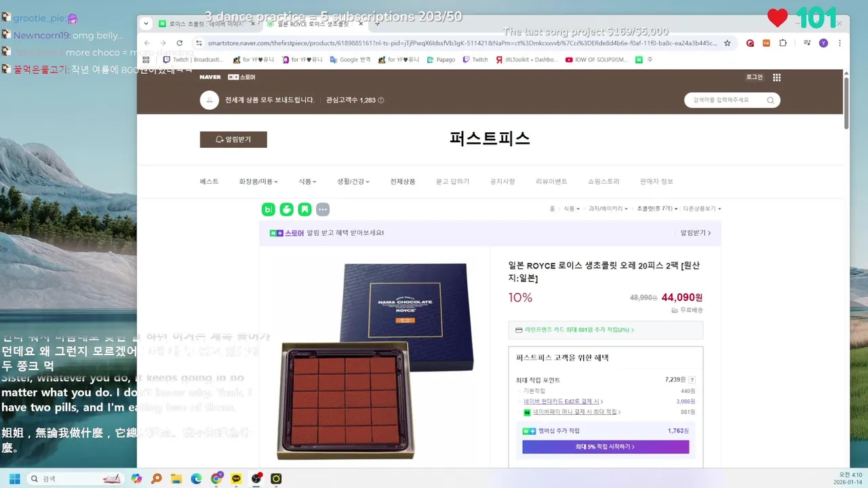
Task: Reload the current page
Action: click(x=180, y=43)
